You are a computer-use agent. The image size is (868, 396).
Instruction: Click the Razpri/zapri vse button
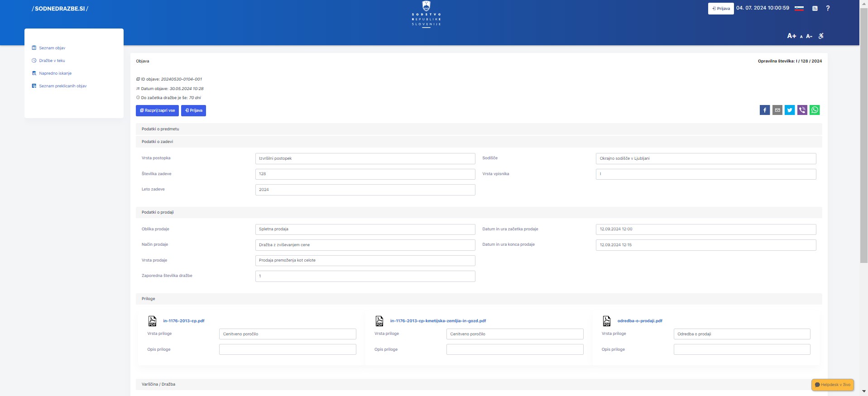[x=157, y=111]
